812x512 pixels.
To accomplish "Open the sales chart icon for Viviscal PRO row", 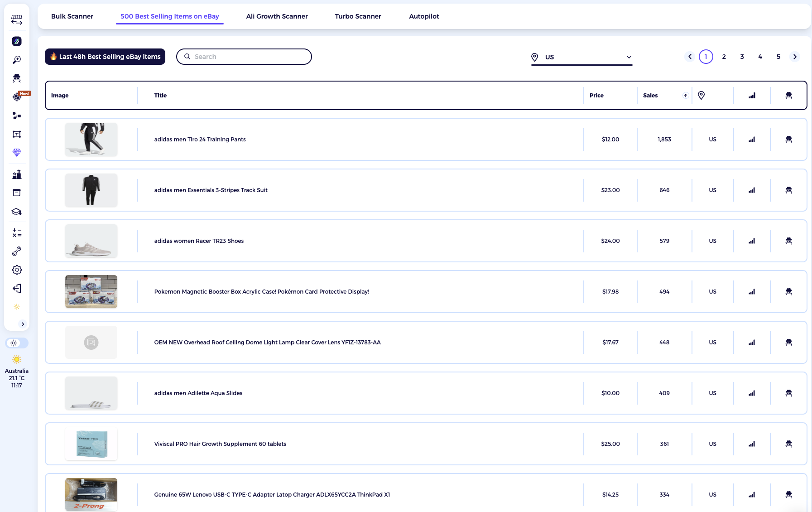I will click(x=752, y=444).
